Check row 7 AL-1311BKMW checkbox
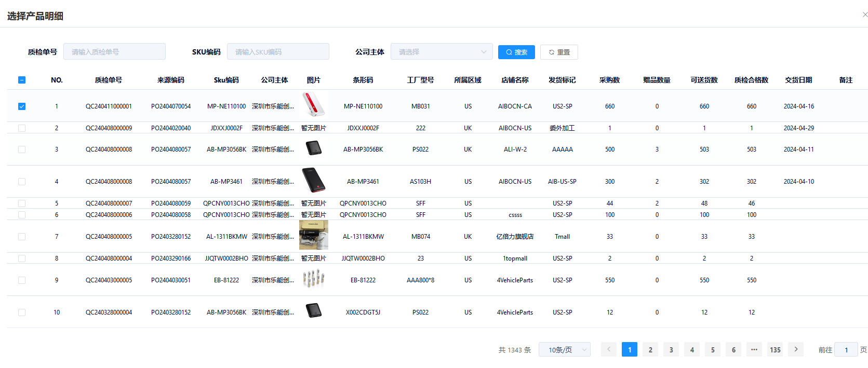868x368 pixels. pyautogui.click(x=22, y=237)
